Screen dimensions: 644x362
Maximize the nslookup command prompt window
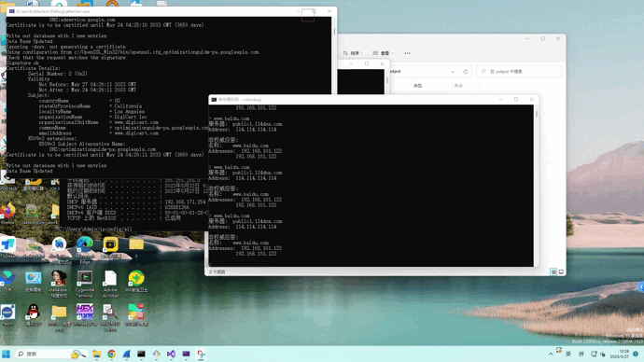(516, 99)
